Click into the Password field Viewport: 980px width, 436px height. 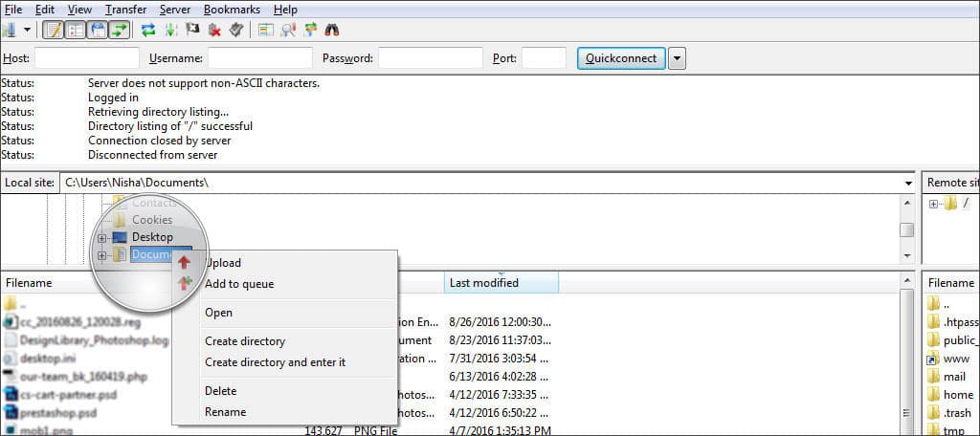(431, 58)
